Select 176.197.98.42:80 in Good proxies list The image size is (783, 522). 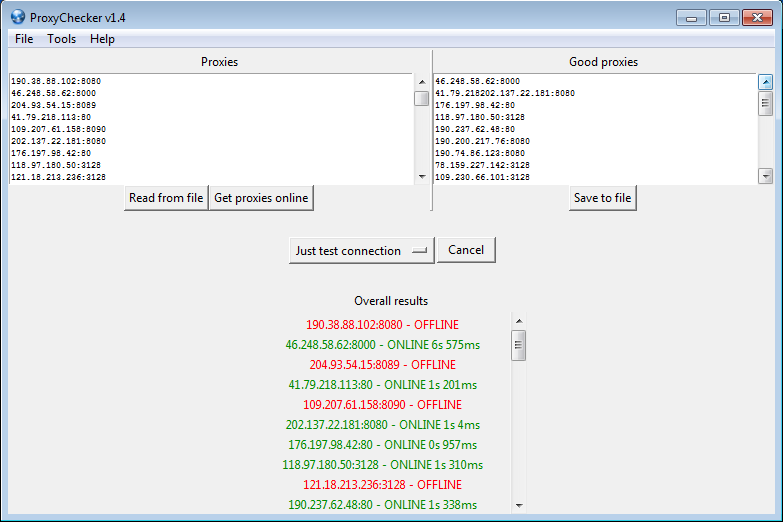[475, 105]
